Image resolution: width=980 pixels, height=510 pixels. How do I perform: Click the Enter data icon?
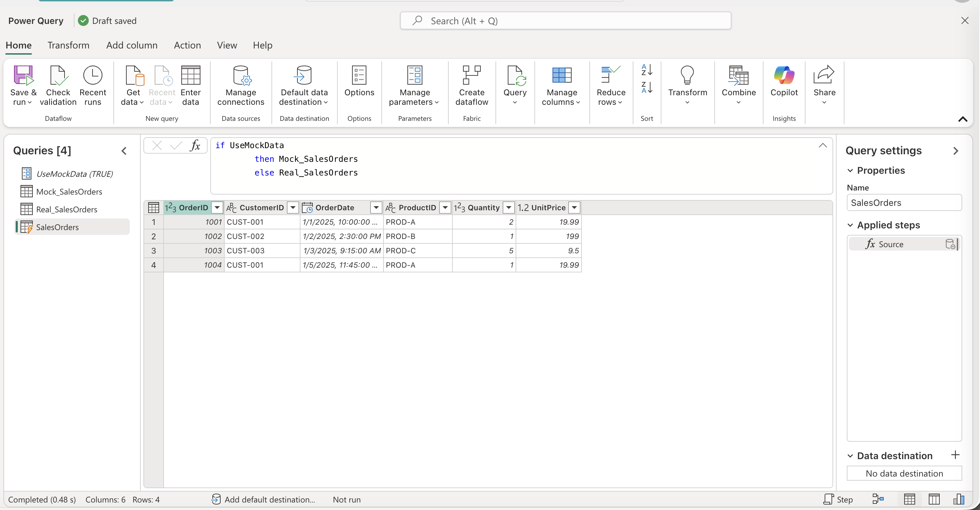click(191, 75)
